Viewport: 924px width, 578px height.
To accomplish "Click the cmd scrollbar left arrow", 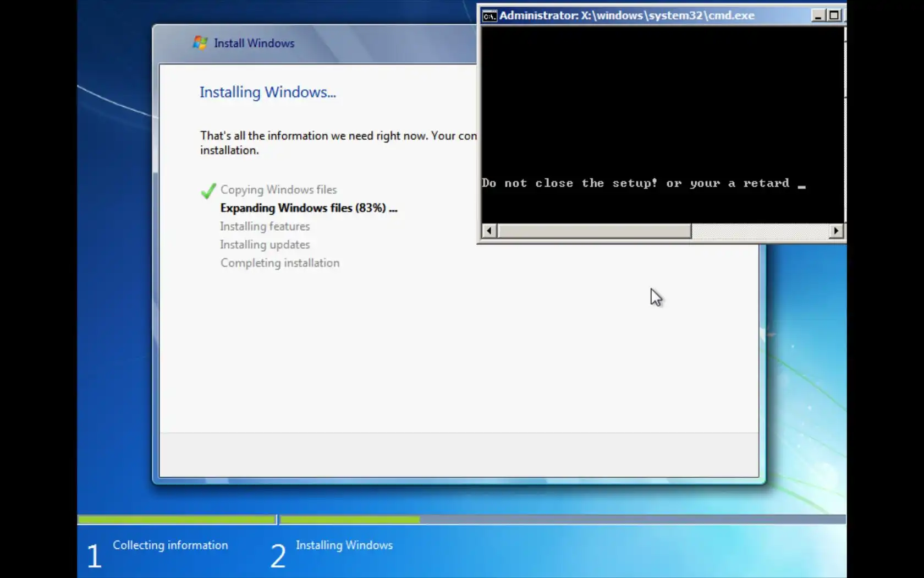I will coord(490,231).
